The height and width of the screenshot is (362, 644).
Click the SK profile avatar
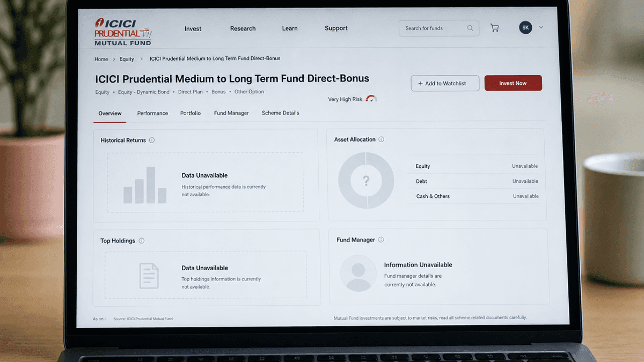[525, 27]
